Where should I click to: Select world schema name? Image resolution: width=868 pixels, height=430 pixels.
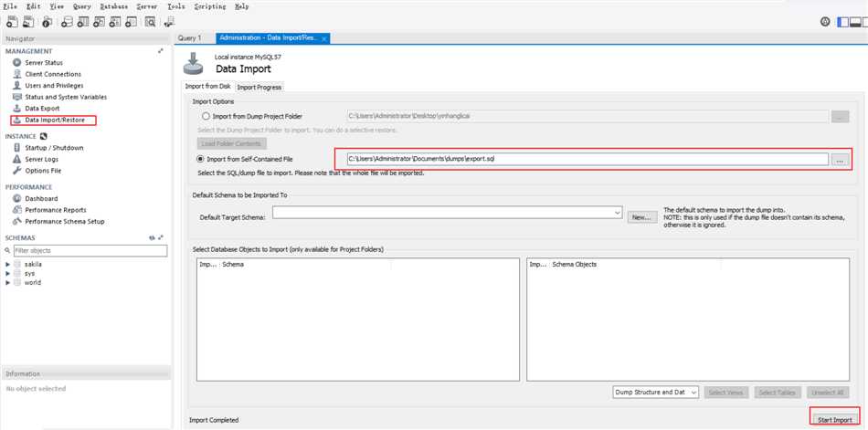click(33, 282)
